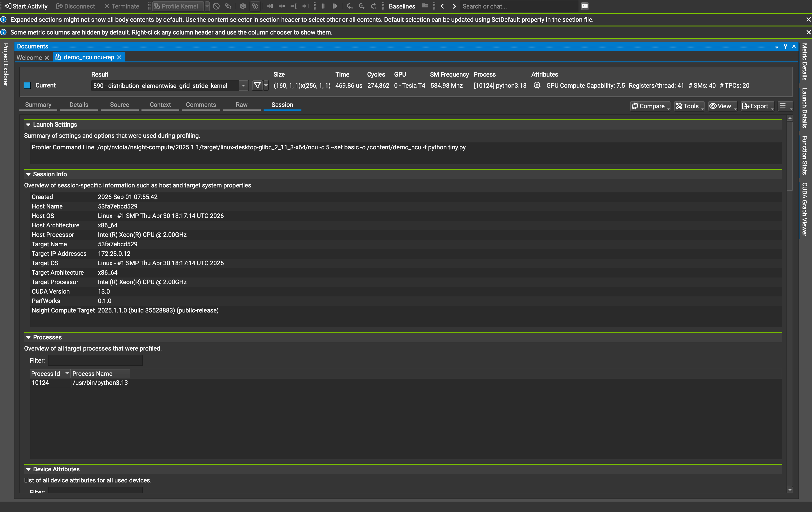The width and height of the screenshot is (812, 512).
Task: Click the Step Over icon
Action: (362, 6)
